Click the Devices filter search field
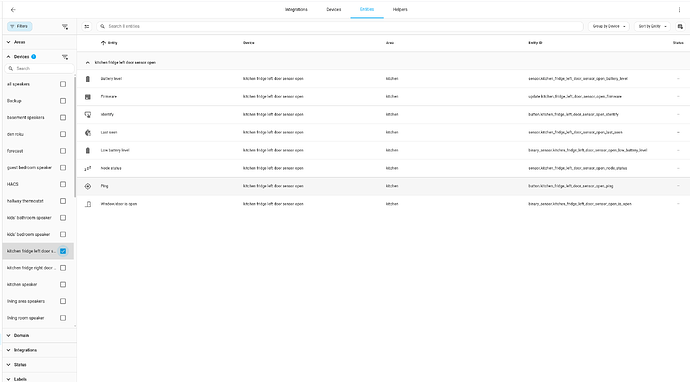Image resolution: width=690 pixels, height=382 pixels. point(40,69)
